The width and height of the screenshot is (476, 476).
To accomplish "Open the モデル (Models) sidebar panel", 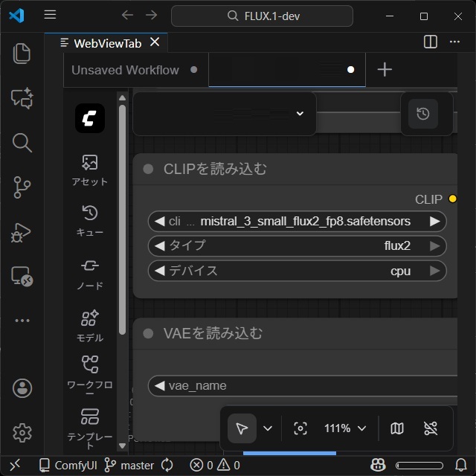I will coord(89,325).
